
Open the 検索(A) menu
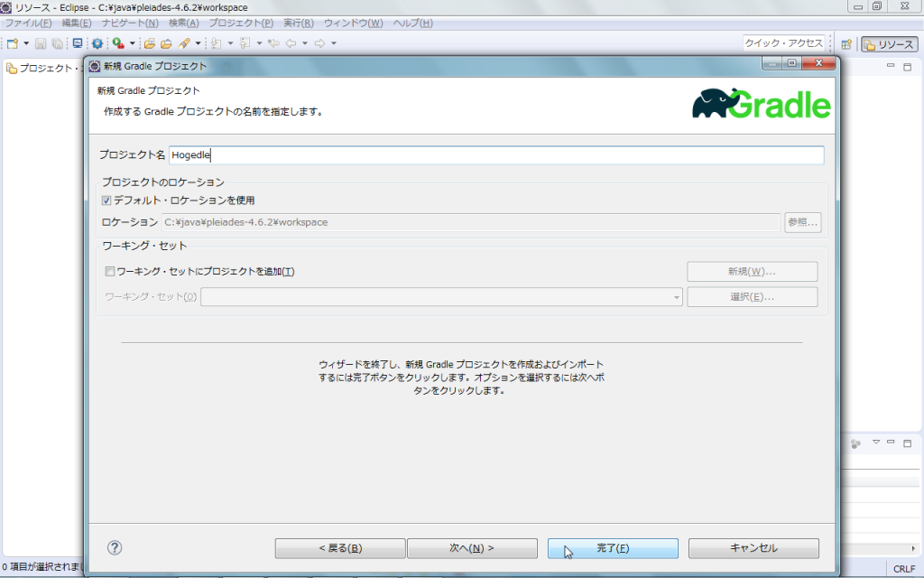click(x=184, y=23)
